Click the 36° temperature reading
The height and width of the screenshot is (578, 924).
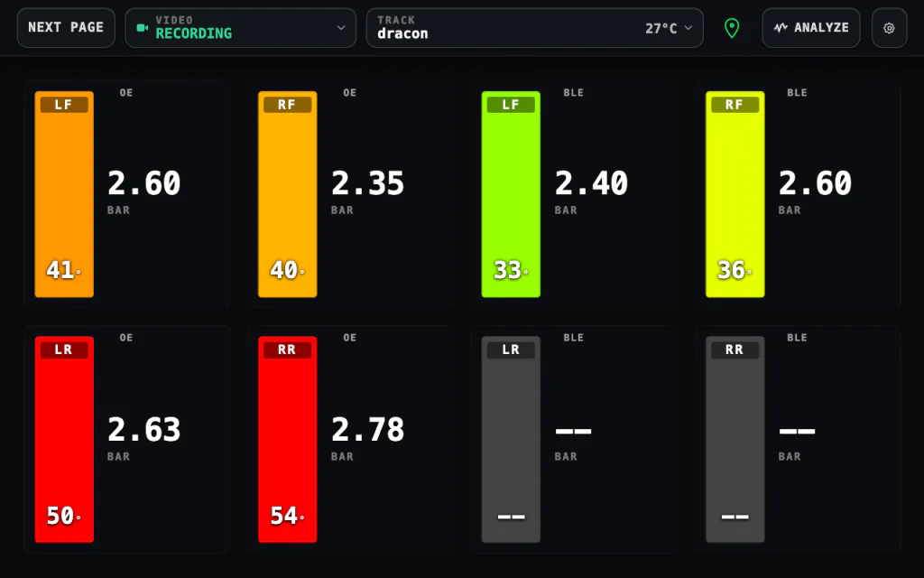point(735,270)
